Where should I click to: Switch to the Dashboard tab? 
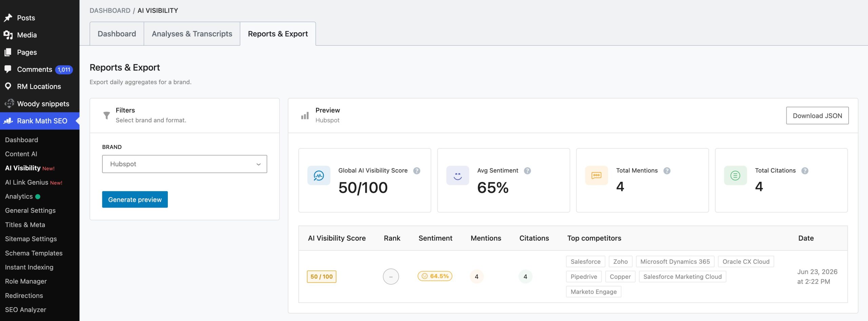[117, 34]
